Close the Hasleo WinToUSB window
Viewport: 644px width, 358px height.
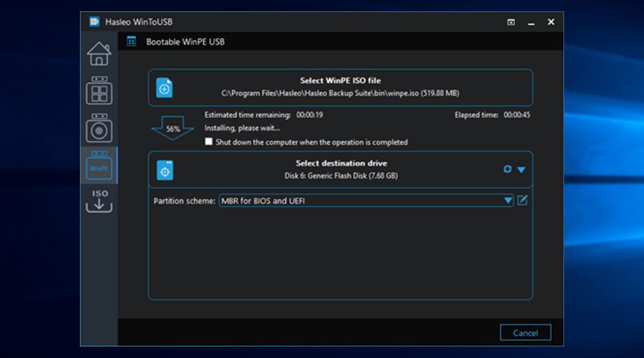551,22
